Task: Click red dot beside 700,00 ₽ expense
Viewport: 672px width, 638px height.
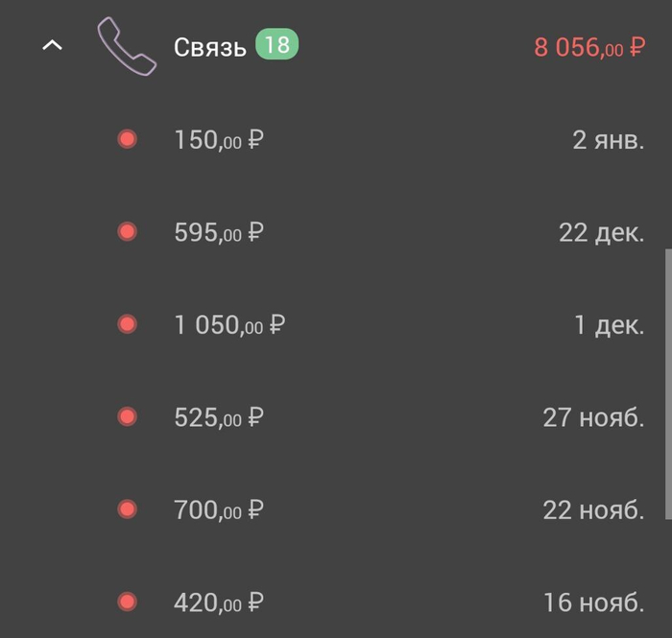Action: (127, 509)
